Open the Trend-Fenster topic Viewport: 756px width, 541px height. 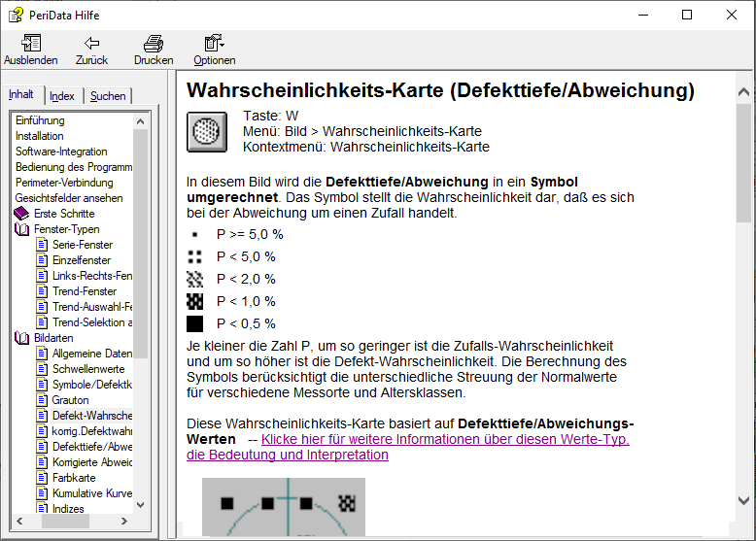pos(84,291)
